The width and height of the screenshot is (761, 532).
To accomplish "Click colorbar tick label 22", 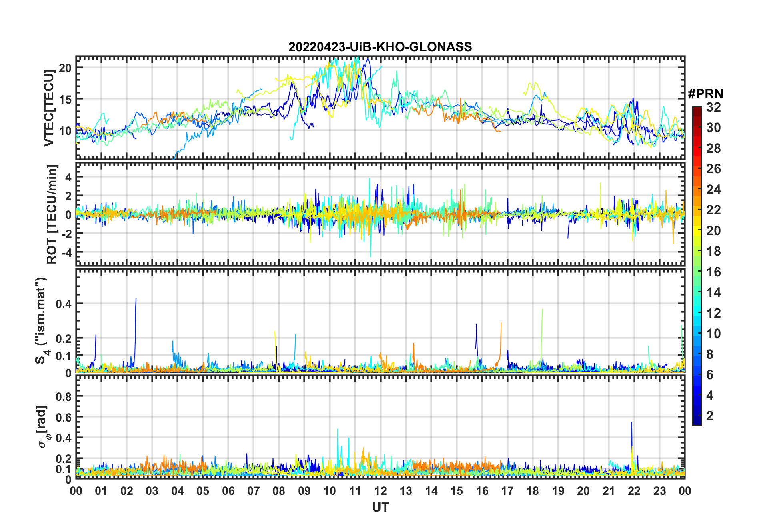I will pyautogui.click(x=713, y=210).
